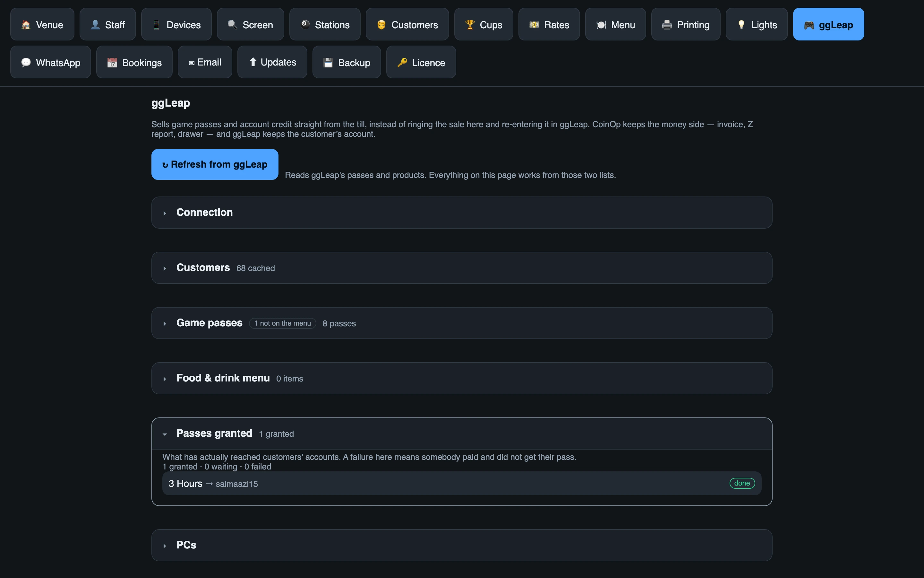Expand the Customers cached section
This screenshot has height=578, width=924.
point(462,267)
